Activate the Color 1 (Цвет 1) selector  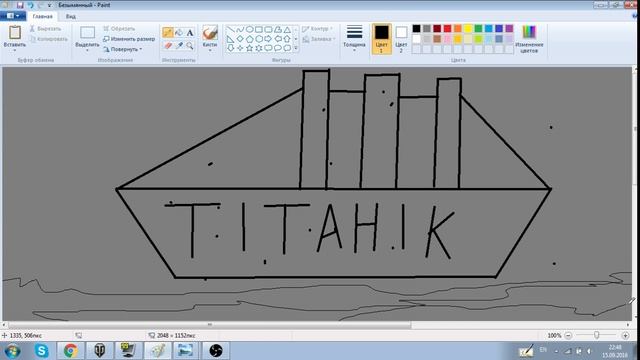(x=381, y=39)
